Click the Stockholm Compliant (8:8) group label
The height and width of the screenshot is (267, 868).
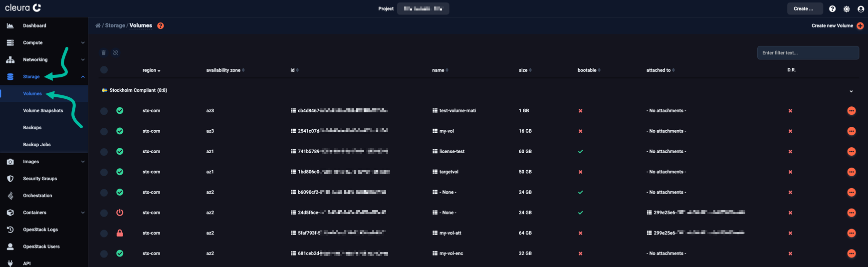[138, 90]
